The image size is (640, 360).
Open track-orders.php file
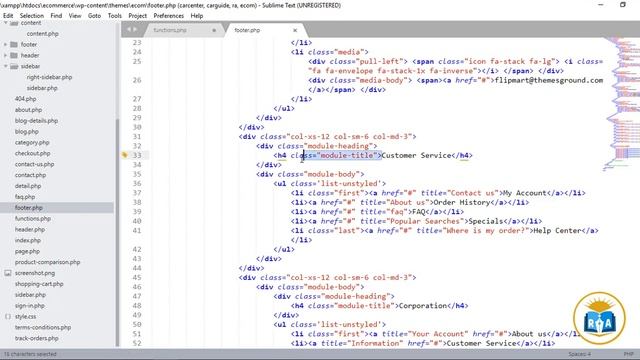(36, 338)
